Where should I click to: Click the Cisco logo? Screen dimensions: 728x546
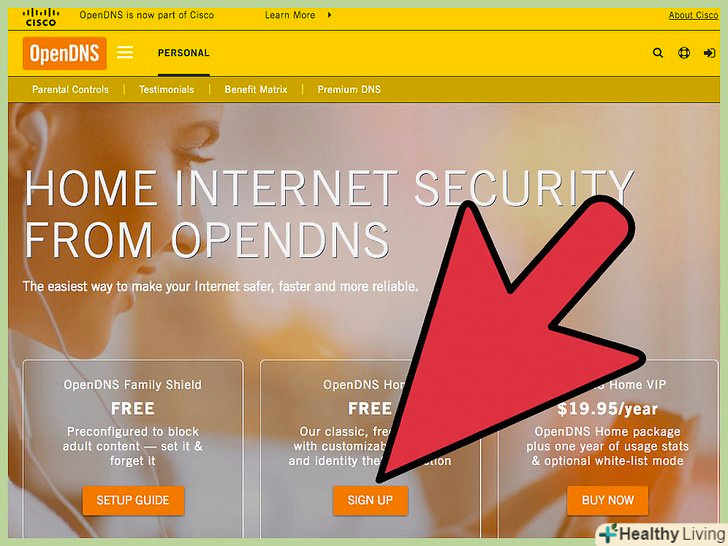click(x=41, y=17)
